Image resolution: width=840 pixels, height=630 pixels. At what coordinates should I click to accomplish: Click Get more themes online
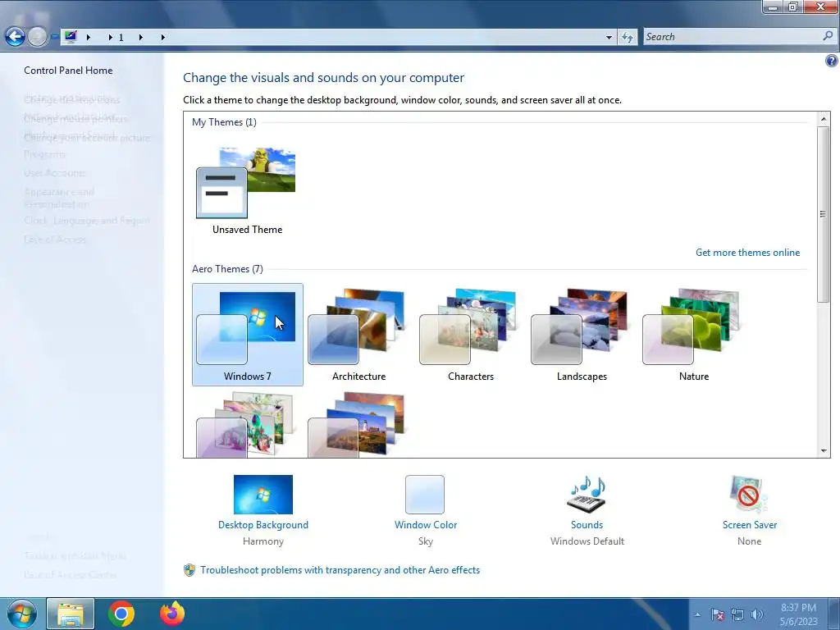[747, 253]
